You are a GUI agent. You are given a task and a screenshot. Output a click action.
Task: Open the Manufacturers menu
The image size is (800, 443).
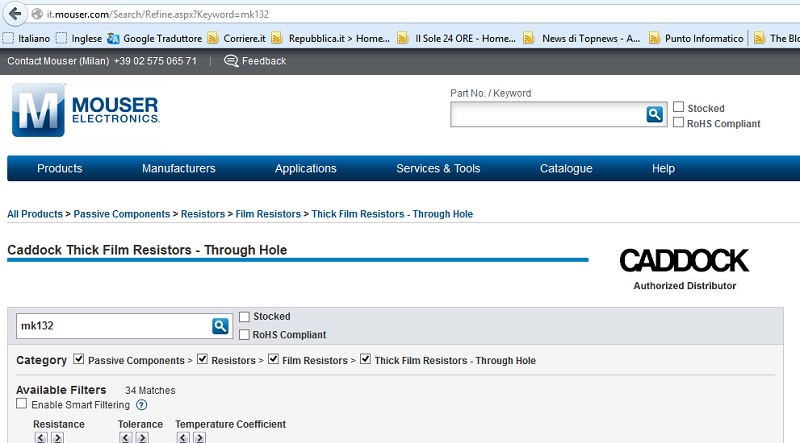179,168
